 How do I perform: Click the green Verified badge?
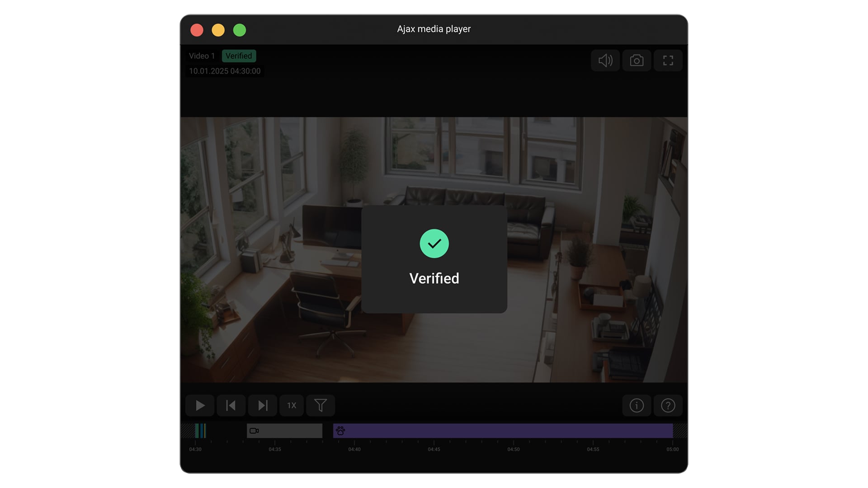pos(239,56)
